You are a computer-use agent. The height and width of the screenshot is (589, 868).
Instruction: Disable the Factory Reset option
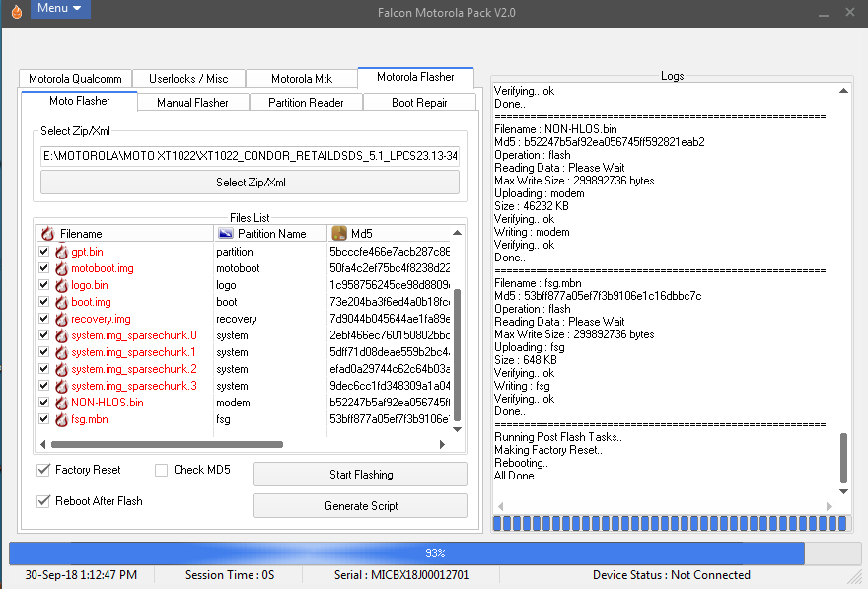[43, 470]
